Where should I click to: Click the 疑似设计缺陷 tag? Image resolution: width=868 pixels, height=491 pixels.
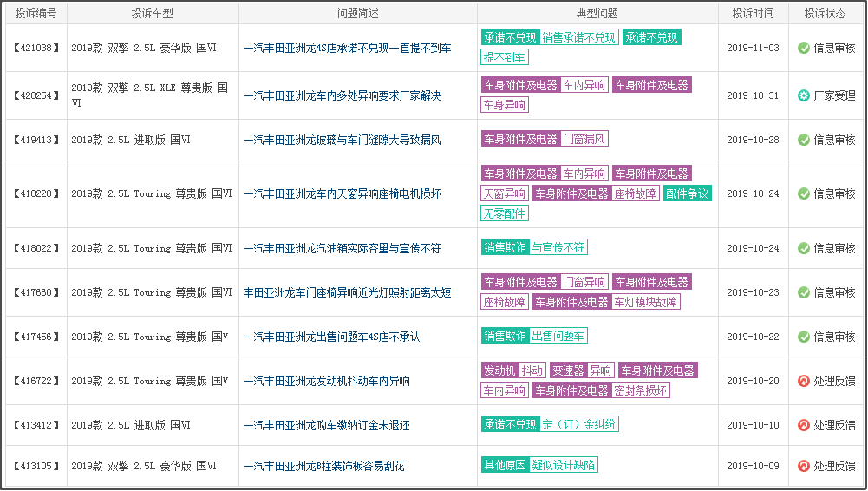click(x=563, y=466)
